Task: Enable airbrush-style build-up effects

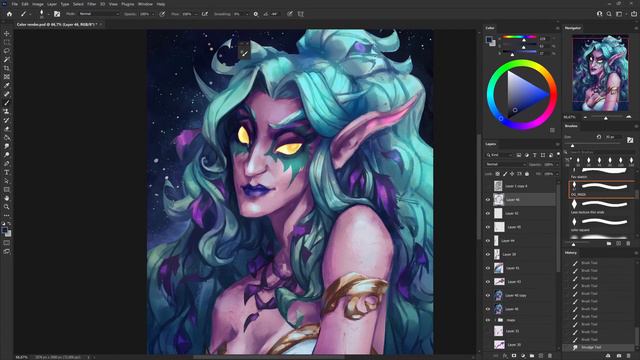Action: [x=204, y=14]
